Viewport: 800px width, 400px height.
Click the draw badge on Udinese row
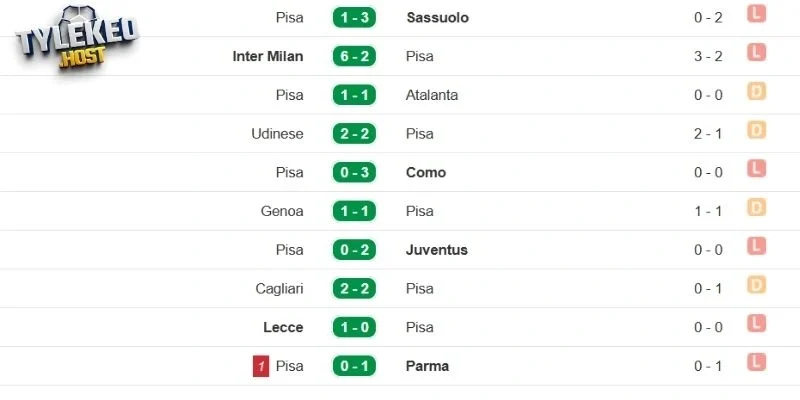click(x=756, y=132)
